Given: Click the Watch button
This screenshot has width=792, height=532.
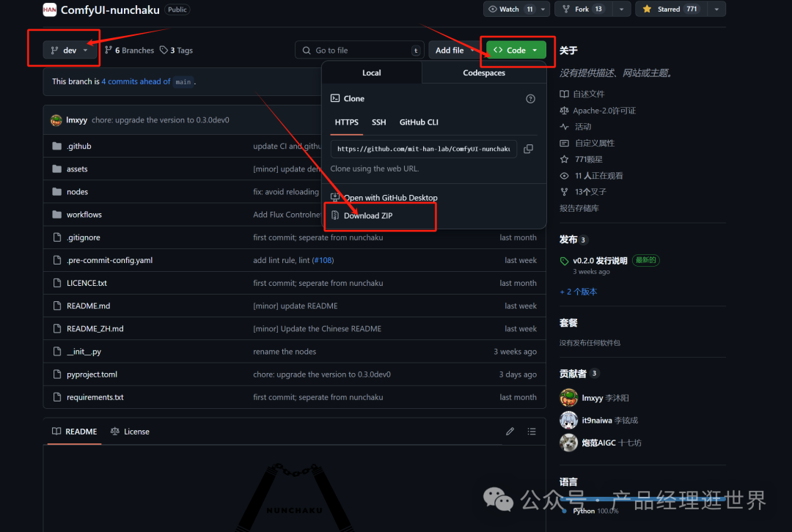Looking at the screenshot, I should pos(510,9).
